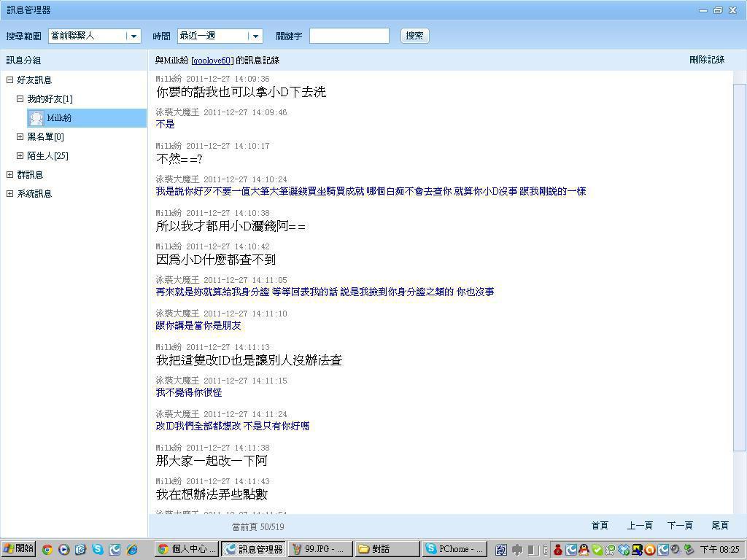Click the message 我把這隻改ID也是讓別人沒辦法查
The width and height of the screenshot is (747, 560).
tap(249, 360)
